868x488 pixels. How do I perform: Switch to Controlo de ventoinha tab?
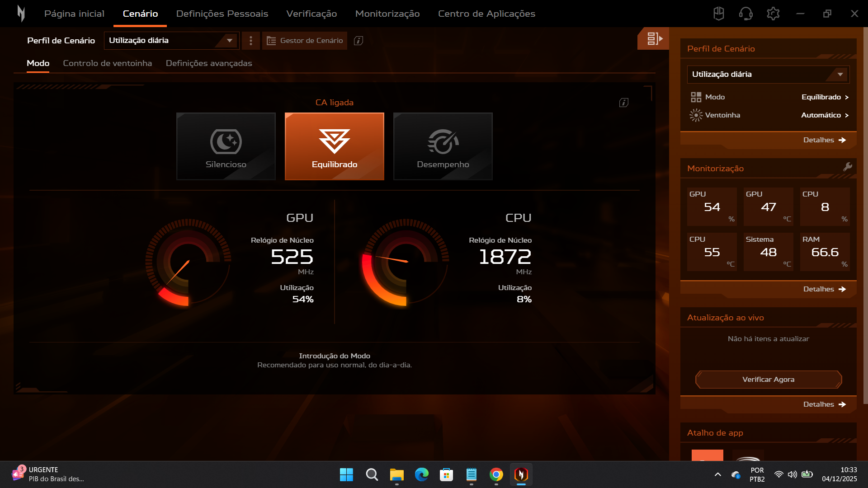[107, 63]
